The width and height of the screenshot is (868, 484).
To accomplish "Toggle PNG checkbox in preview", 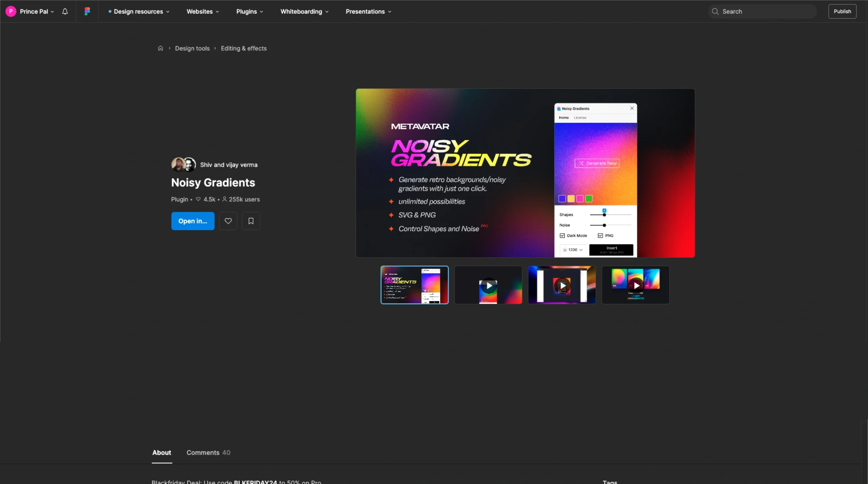I will point(600,235).
